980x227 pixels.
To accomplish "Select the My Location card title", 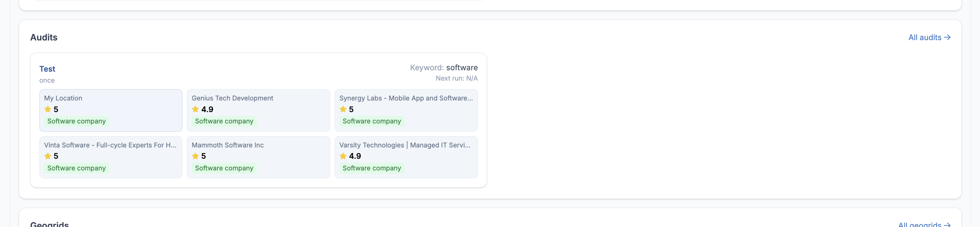I will click(x=63, y=98).
